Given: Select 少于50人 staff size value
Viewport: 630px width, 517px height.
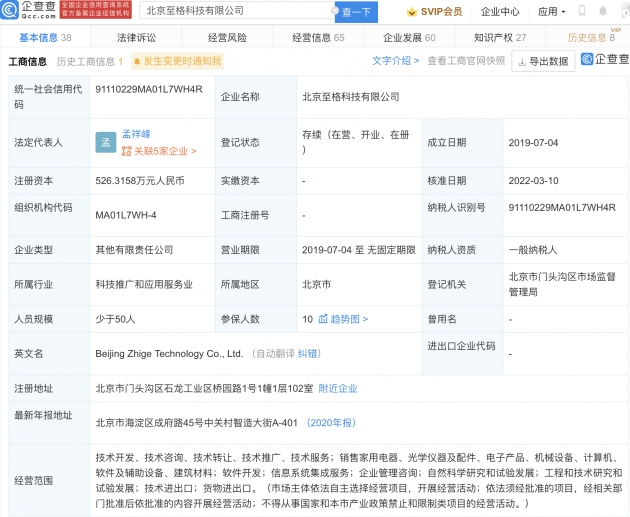Looking at the screenshot, I should [115, 319].
